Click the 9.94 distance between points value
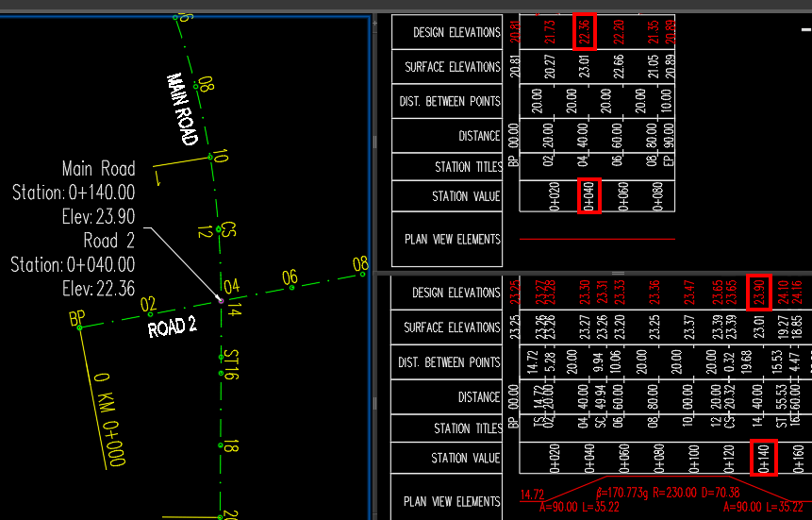 coord(599,363)
